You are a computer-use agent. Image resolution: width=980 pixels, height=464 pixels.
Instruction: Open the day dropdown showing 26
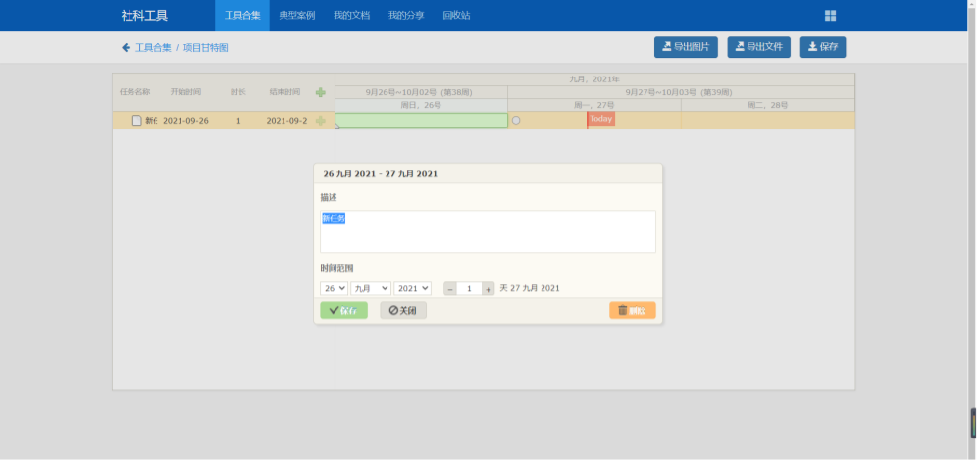[335, 289]
